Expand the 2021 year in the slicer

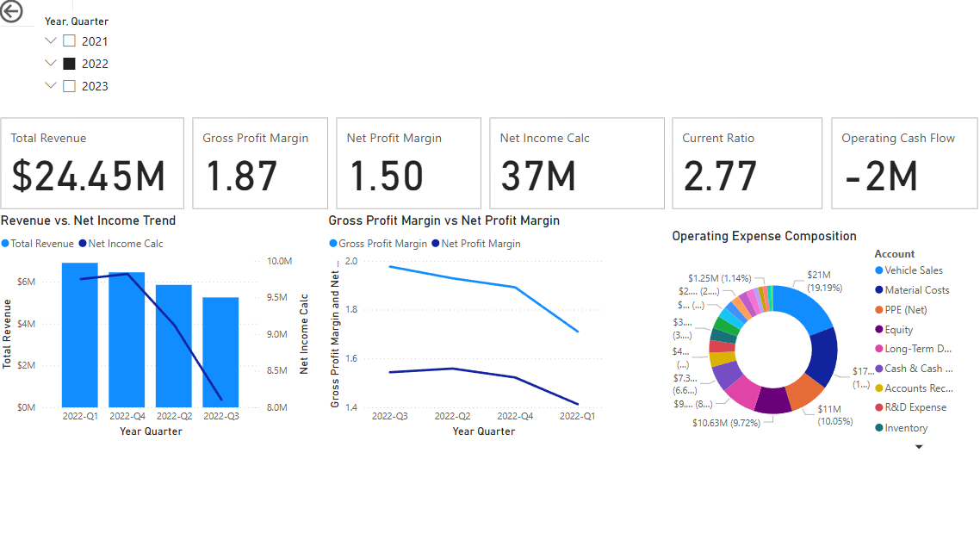pos(50,40)
